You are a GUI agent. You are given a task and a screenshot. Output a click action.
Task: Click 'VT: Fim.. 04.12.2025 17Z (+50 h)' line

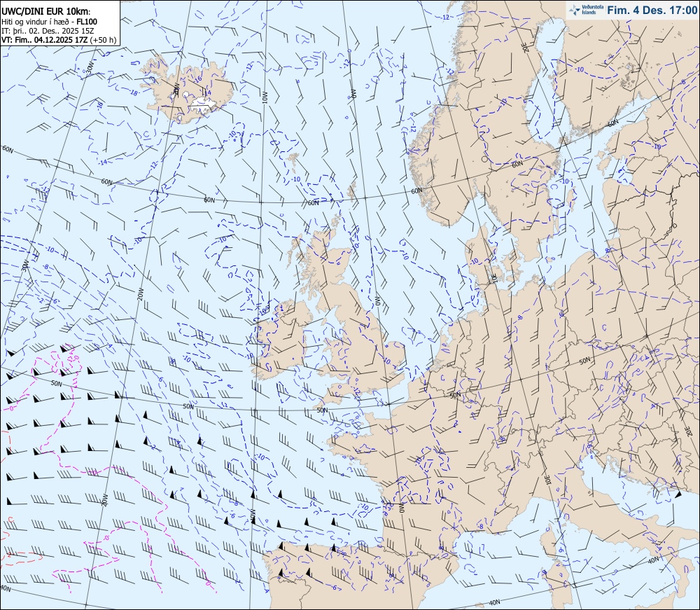59,40
